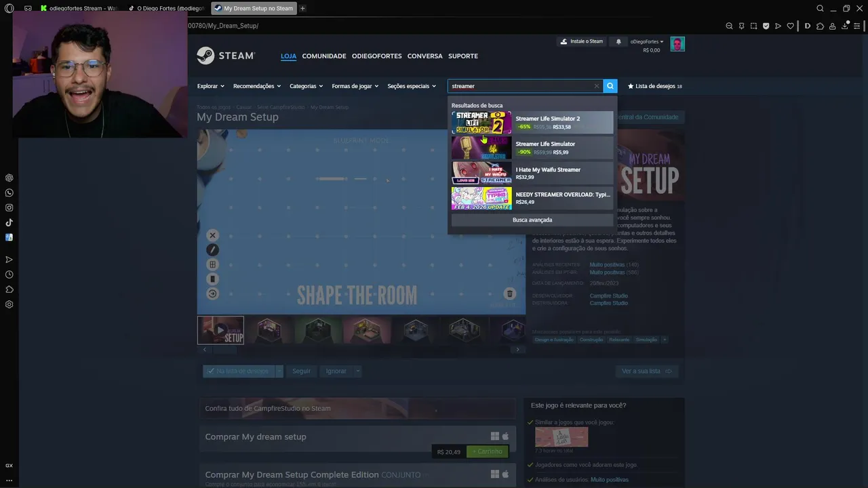Toggle the 'Na lista de desejos' checkbox
Image resolution: width=868 pixels, height=488 pixels.
(x=238, y=371)
